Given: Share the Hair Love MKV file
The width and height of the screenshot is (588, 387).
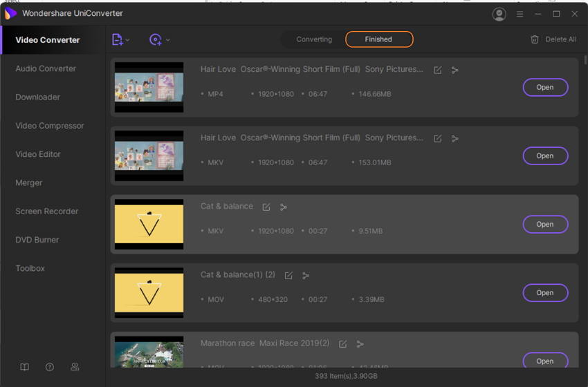Looking at the screenshot, I should pyautogui.click(x=455, y=139).
